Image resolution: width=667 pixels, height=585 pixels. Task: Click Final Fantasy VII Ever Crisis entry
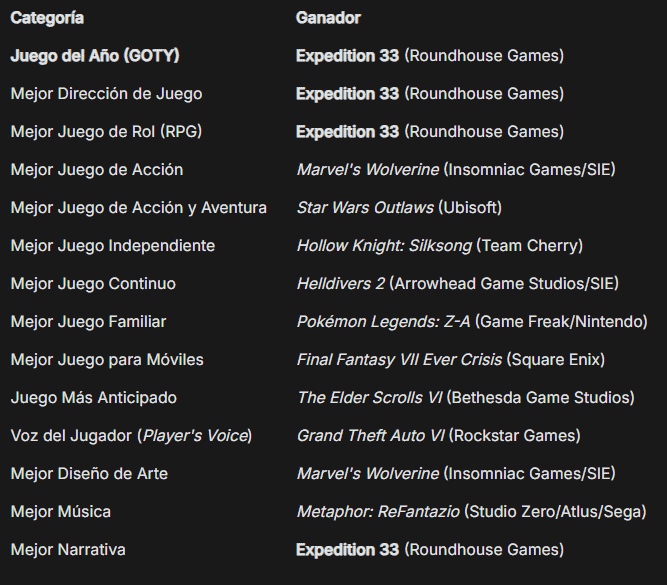click(399, 360)
